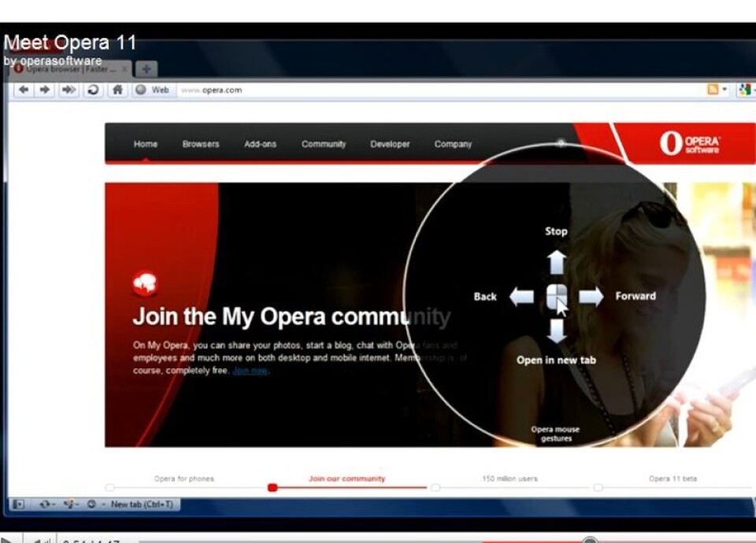The image size is (756, 543).
Task: Click the Opera Software logo
Action: (x=690, y=143)
